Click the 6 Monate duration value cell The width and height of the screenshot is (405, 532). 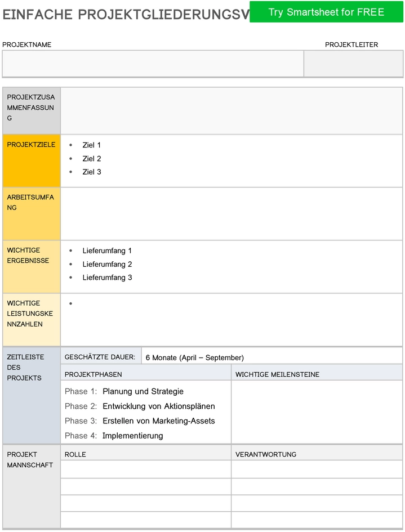272,356
